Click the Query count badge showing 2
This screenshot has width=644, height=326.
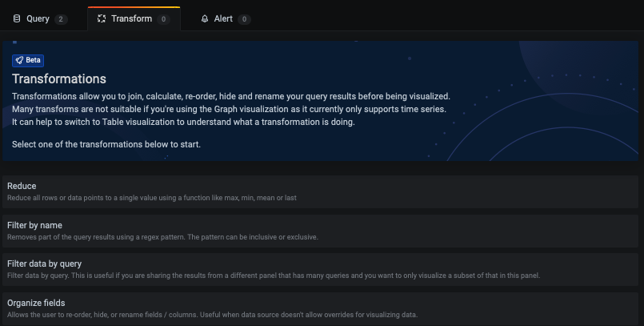61,19
